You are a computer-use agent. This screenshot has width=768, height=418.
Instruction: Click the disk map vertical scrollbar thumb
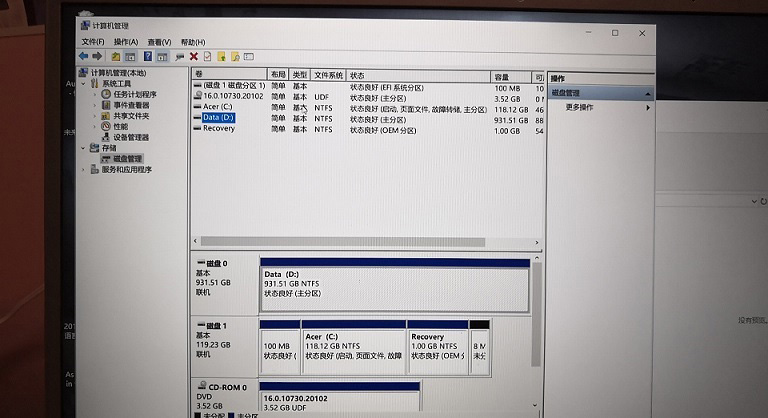point(536,315)
